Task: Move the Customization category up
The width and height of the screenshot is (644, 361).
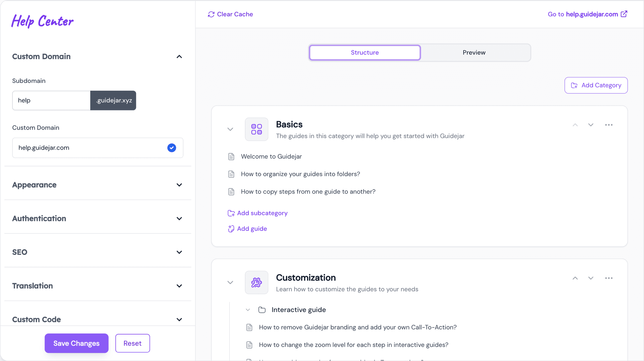Action: point(575,278)
